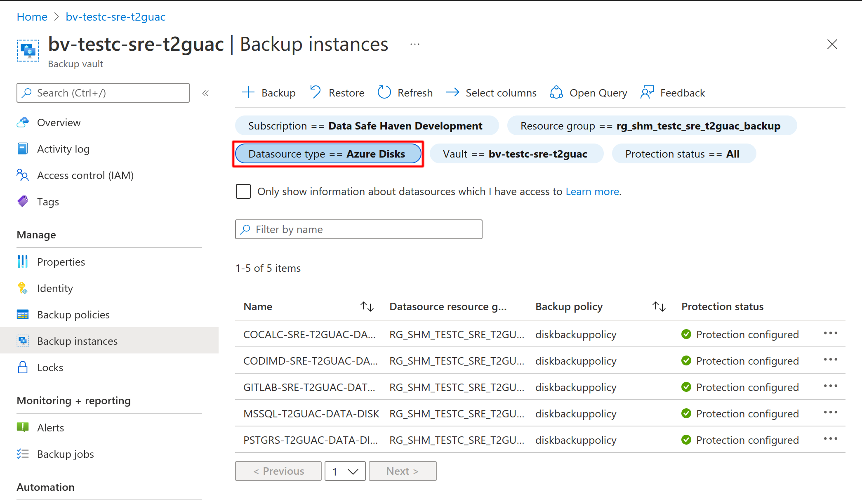Click the Protection status All filter
The height and width of the screenshot is (504, 862).
pos(684,154)
